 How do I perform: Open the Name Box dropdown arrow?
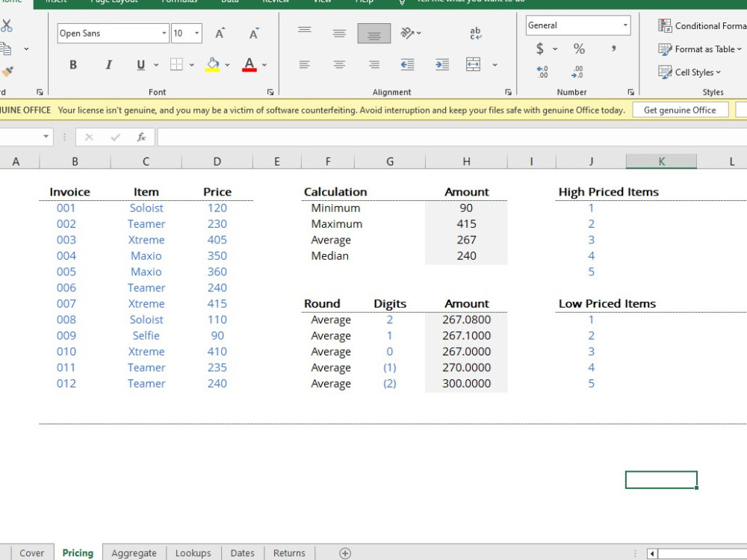click(x=46, y=137)
